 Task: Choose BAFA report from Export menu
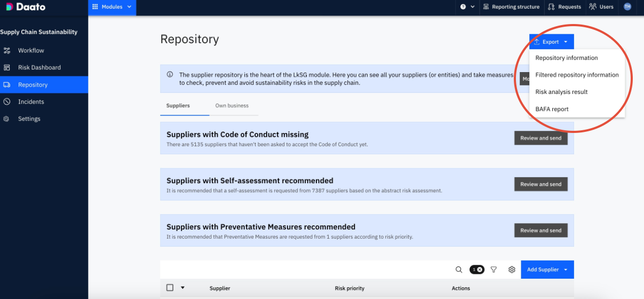point(552,109)
